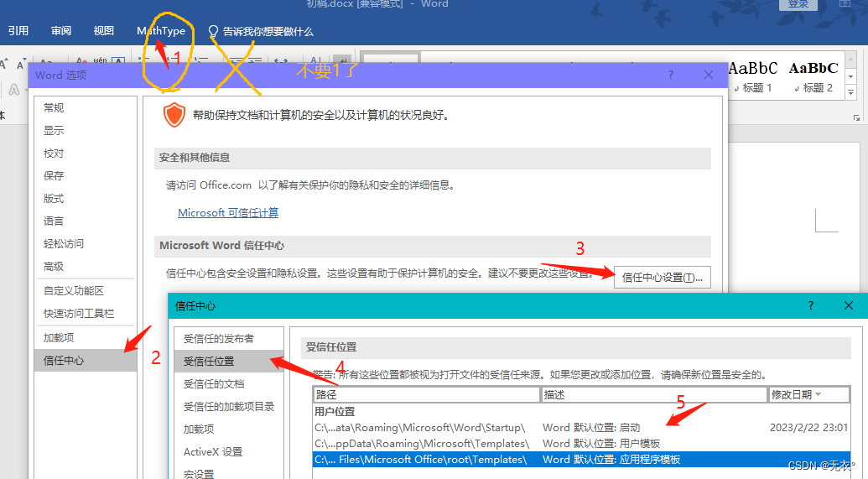868x479 pixels.
Task: Close the Word 选项 dialog
Action: [709, 75]
